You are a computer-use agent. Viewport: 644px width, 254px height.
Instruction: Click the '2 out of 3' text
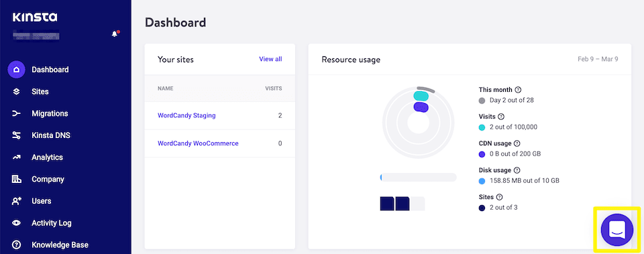(x=504, y=207)
